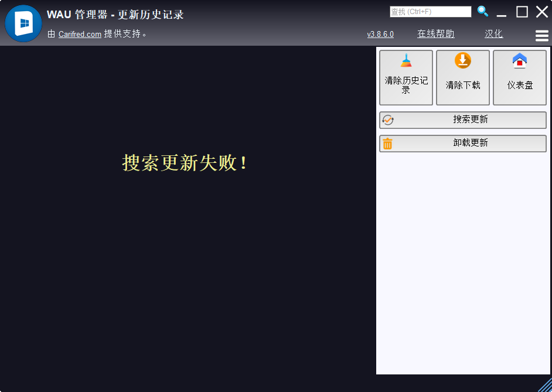Click the orange download icon above 清除下载
Image resolution: width=552 pixels, height=392 pixels.
(462, 60)
